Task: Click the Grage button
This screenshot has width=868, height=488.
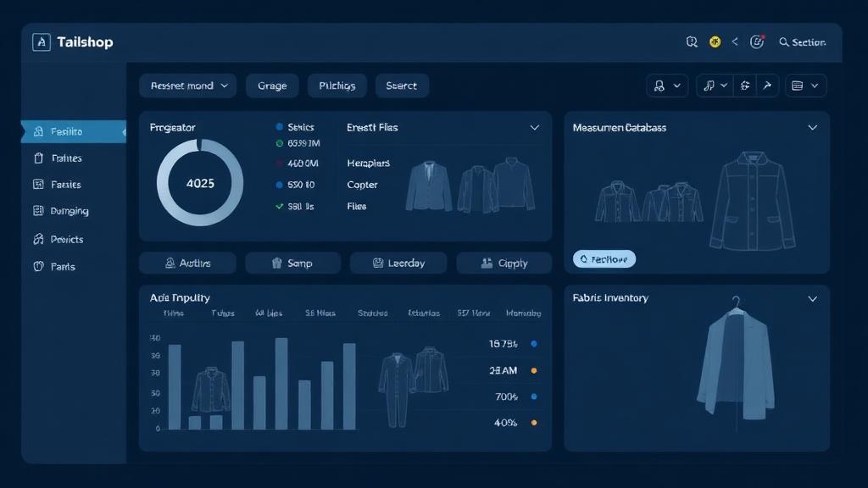Action: [271, 85]
